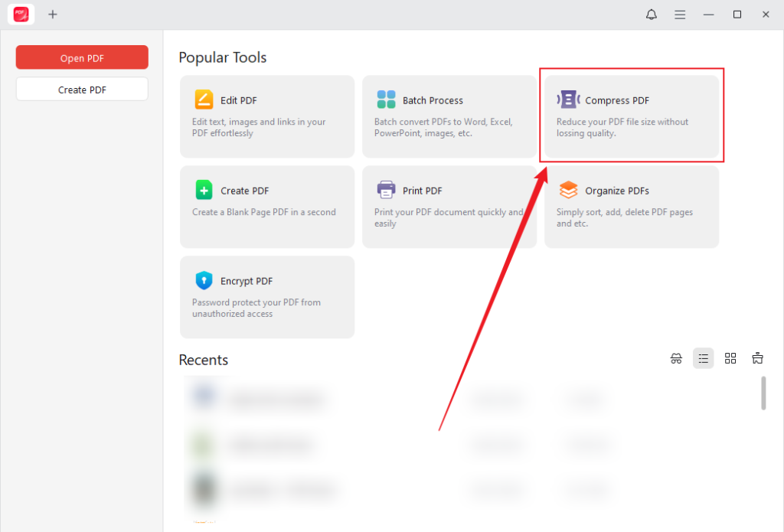The width and height of the screenshot is (784, 532).
Task: Open the Batch Process tool
Action: click(449, 115)
